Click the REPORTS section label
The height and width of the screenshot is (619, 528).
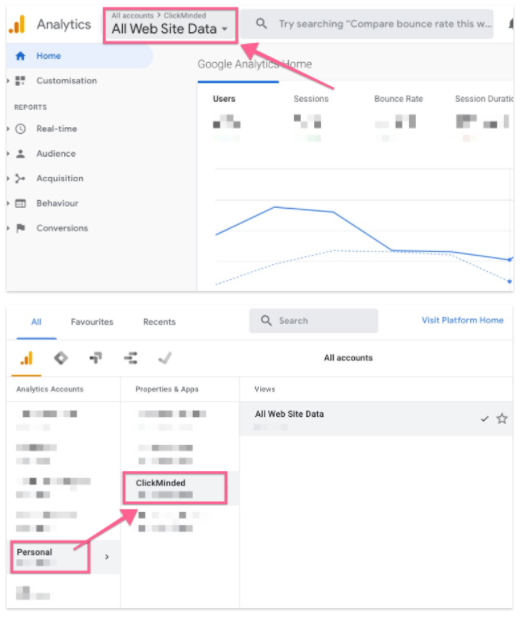[30, 107]
